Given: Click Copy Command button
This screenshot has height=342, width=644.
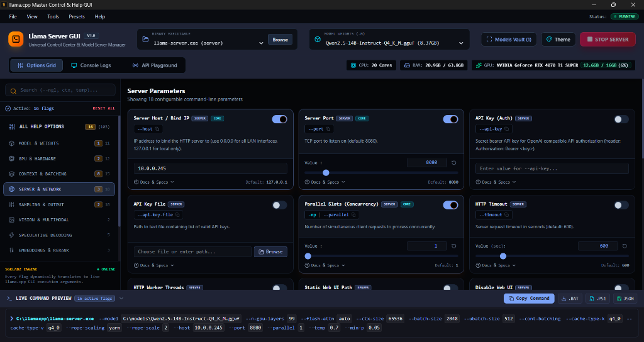Looking at the screenshot, I should [x=529, y=299].
